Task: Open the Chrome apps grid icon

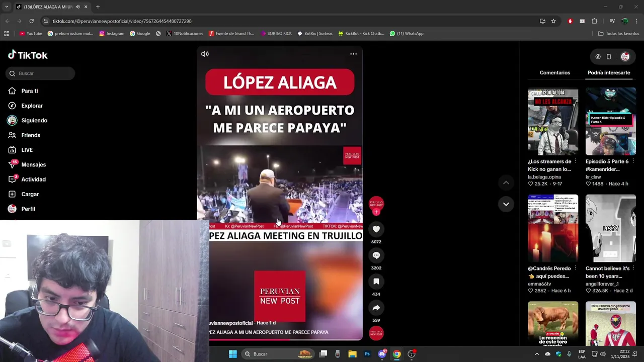Action: coord(7,34)
